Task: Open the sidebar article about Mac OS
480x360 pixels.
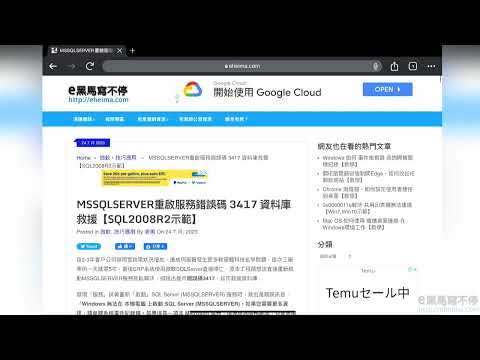Action: [363, 224]
